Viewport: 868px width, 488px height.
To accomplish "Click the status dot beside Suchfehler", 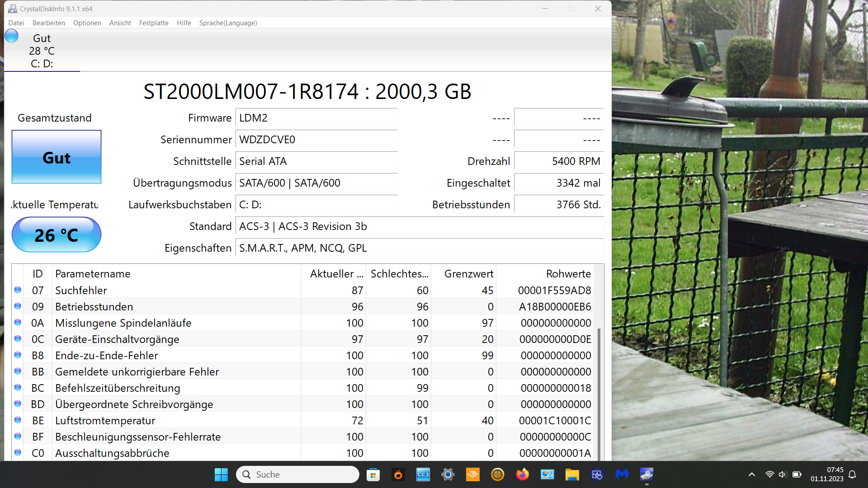I will point(18,290).
